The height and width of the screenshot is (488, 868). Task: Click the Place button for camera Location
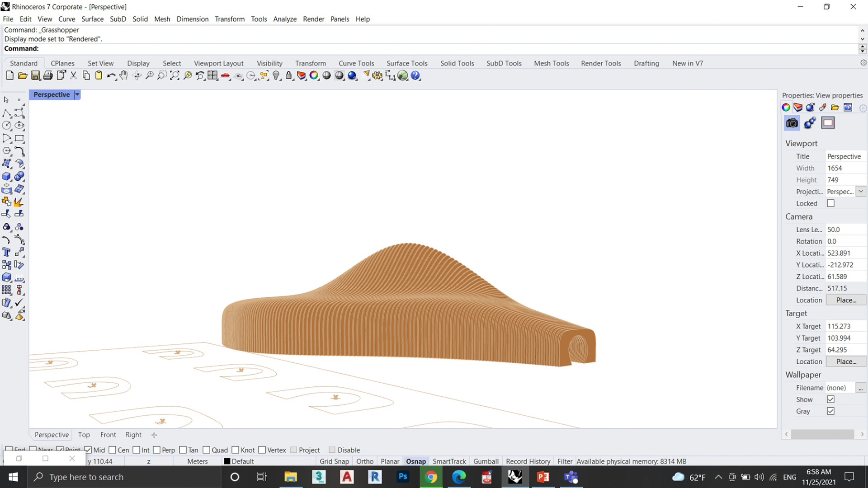[846, 300]
